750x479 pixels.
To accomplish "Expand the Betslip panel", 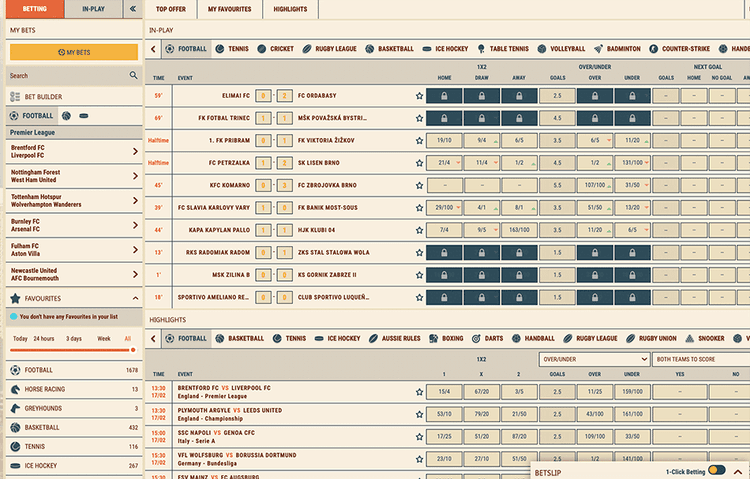I will coord(738,472).
